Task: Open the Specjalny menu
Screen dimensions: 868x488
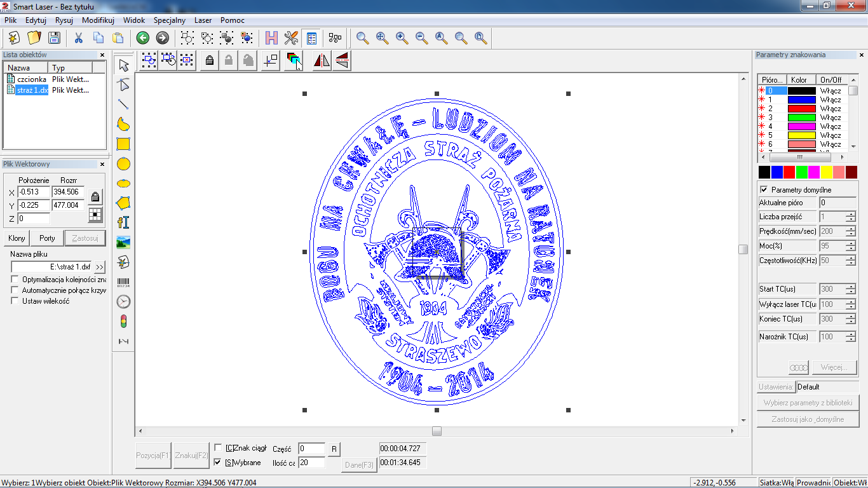Action: pyautogui.click(x=170, y=20)
